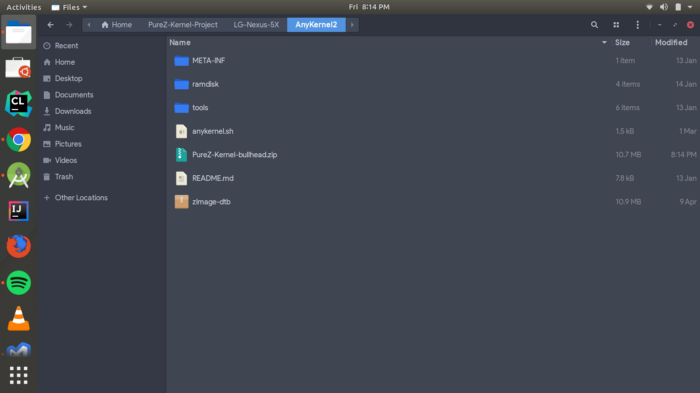Select the anykernel.sh script file icon
Viewport: 700px width, 393px height.
pos(181,131)
